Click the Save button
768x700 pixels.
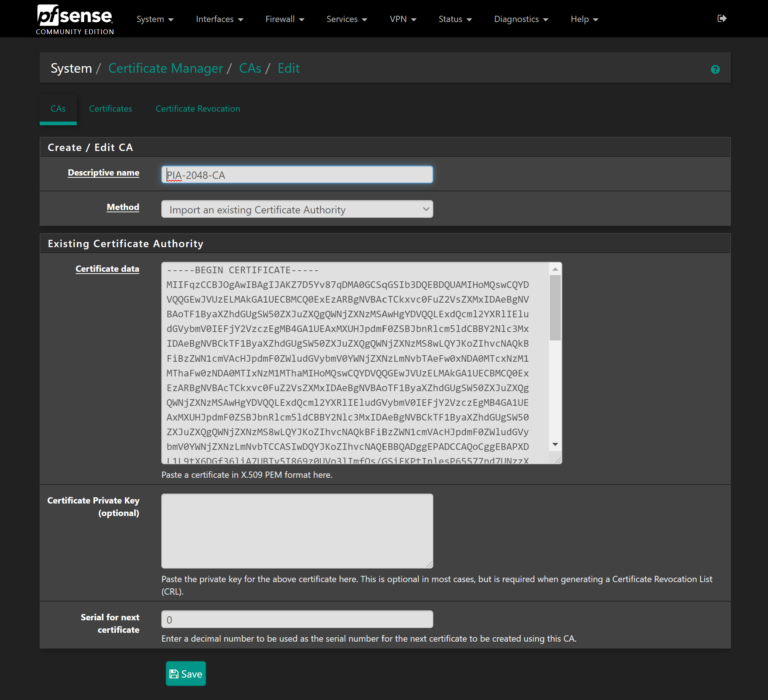pos(186,674)
